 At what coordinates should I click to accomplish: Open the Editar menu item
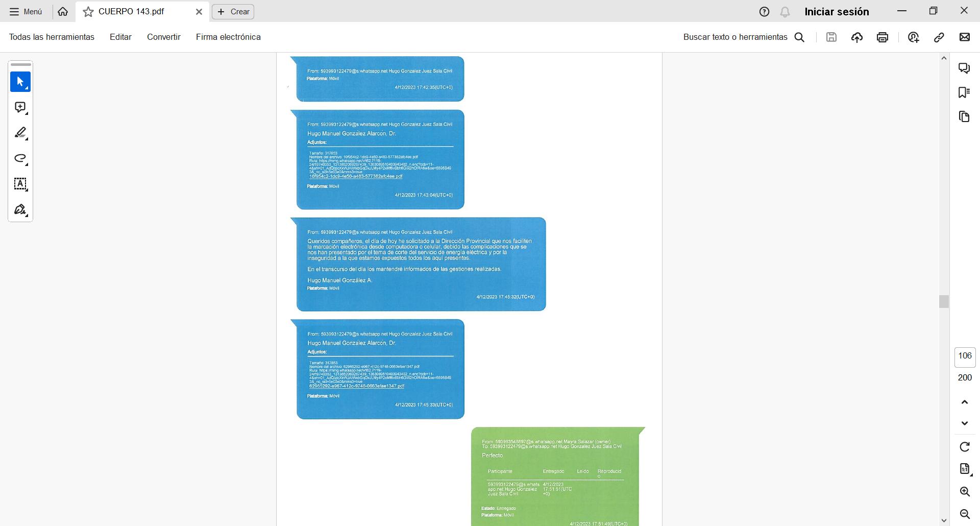point(120,37)
